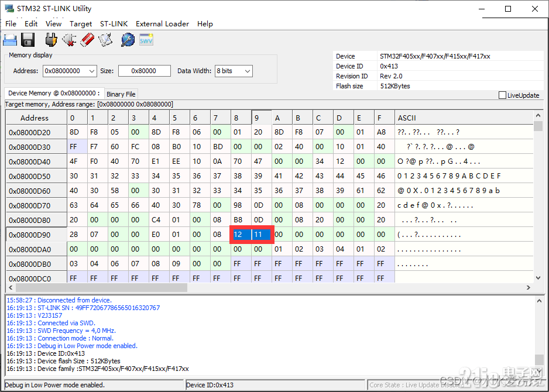Select row address 0x08000DB0
This screenshot has width=549, height=392.
(x=36, y=264)
